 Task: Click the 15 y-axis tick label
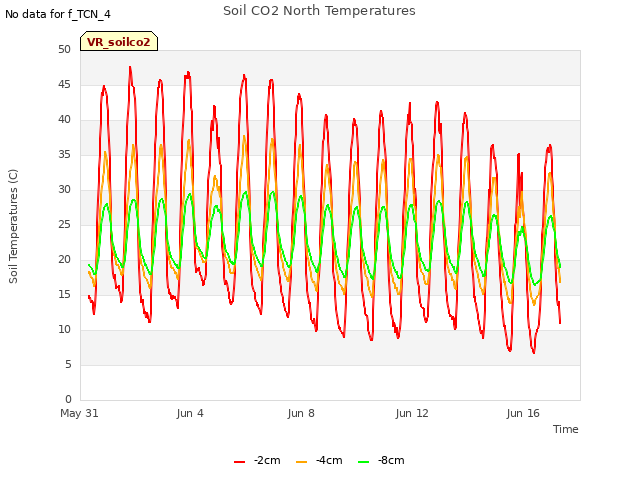point(64,294)
